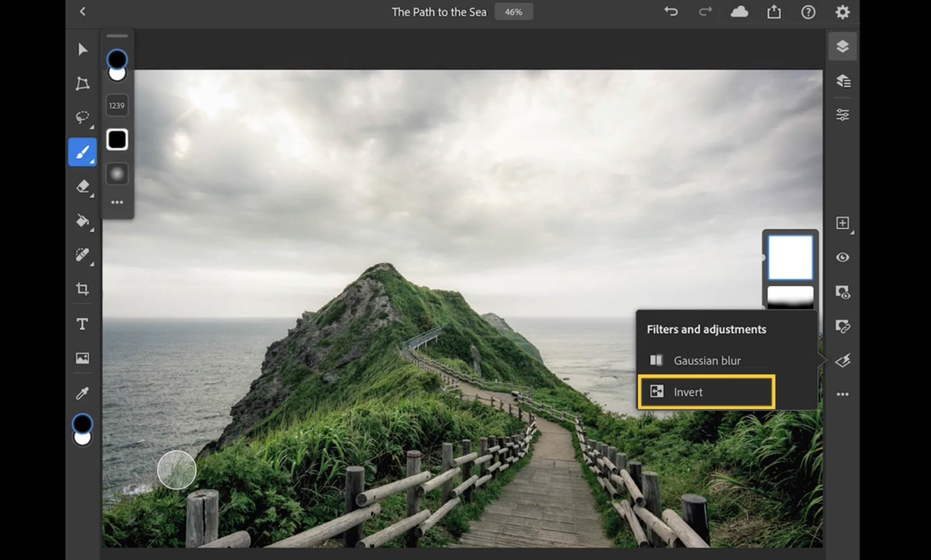Image resolution: width=931 pixels, height=560 pixels.
Task: Select the gradient layer thumbnail
Action: pos(790,296)
